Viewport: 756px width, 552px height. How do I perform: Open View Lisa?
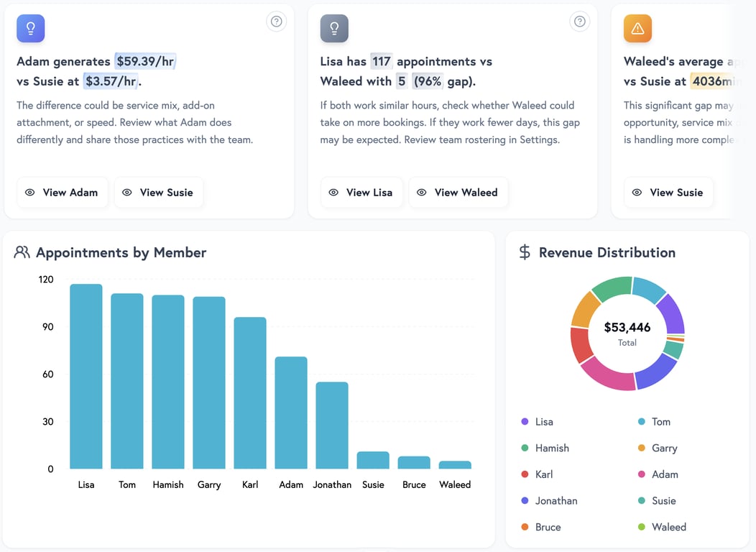click(361, 193)
